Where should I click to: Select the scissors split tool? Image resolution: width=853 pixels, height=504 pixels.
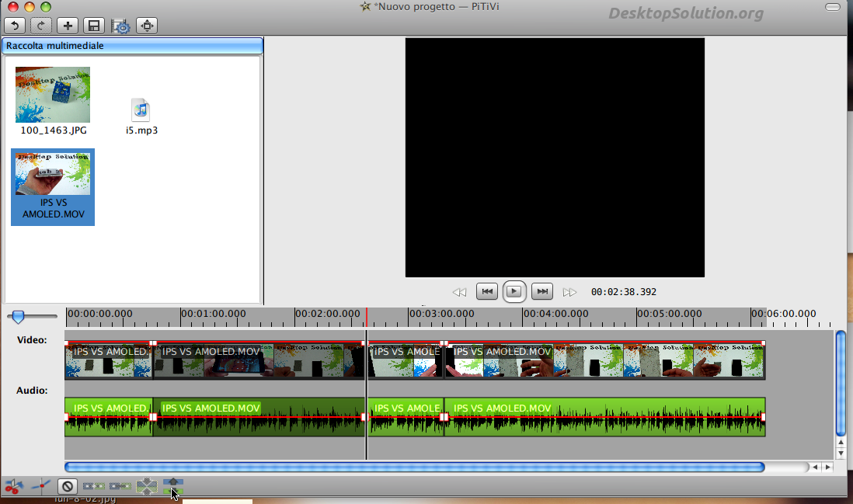(13, 487)
